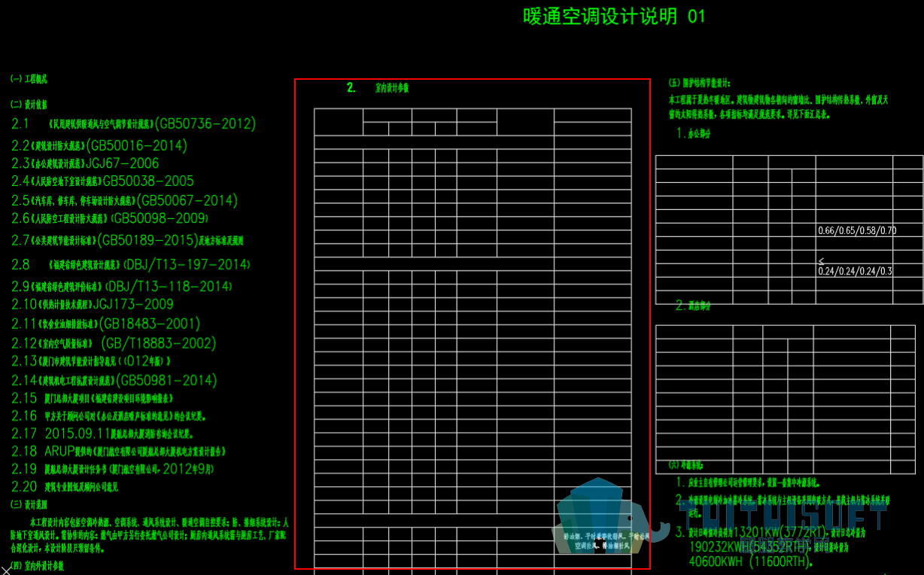Click the item number '2.20'
Image resolution: width=924 pixels, height=575 pixels.
[x=24, y=487]
